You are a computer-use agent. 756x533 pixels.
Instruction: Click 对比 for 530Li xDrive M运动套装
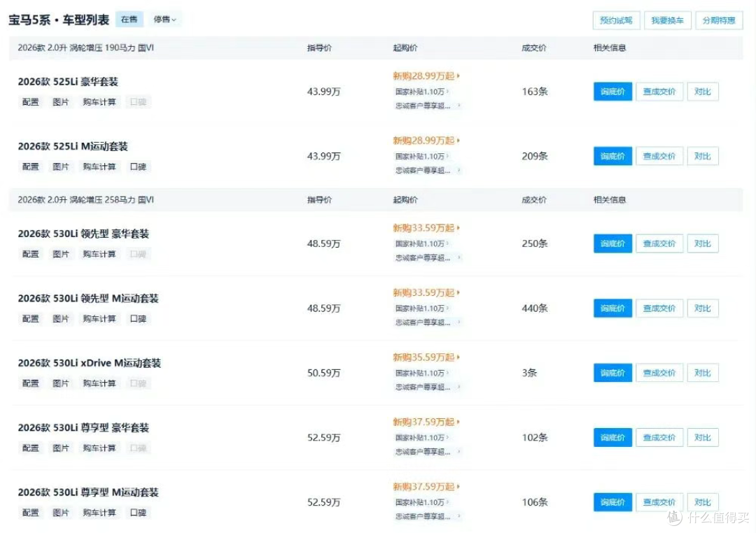(x=703, y=373)
